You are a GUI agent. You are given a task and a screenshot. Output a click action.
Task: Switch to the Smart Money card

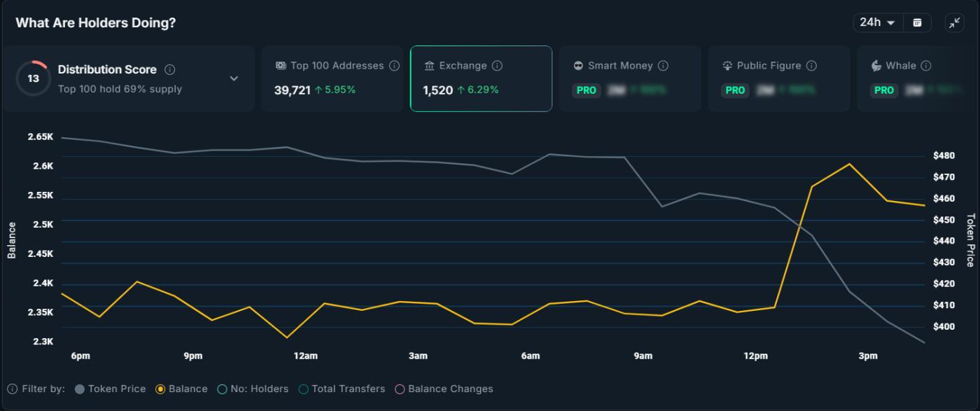point(629,78)
